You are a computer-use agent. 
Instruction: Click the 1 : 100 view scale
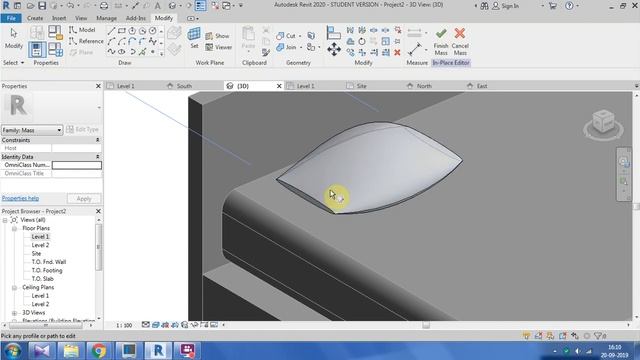pyautogui.click(x=124, y=325)
